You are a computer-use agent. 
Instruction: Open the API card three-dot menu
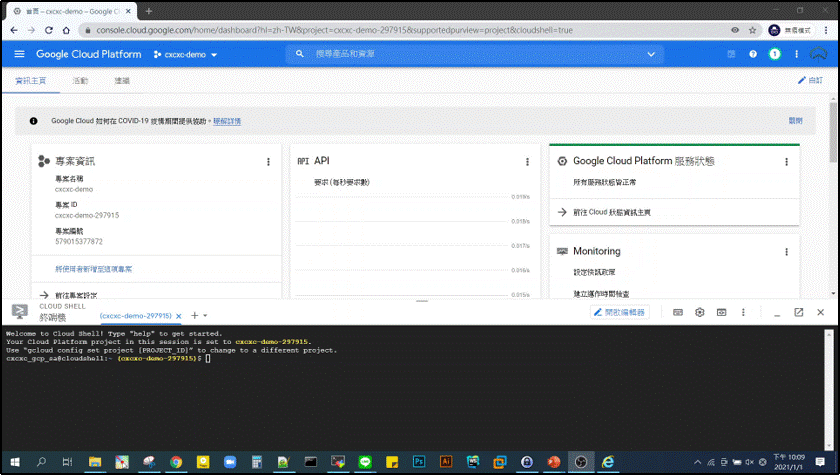pos(527,162)
